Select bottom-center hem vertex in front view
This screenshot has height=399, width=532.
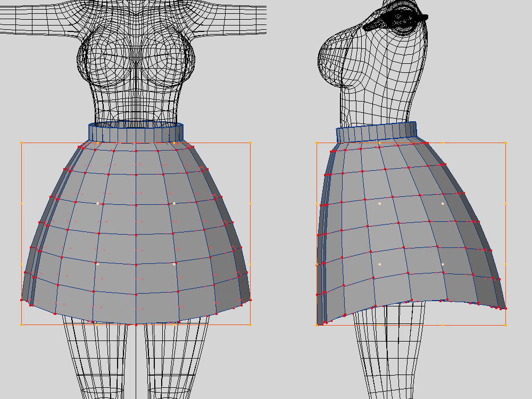pos(136,324)
